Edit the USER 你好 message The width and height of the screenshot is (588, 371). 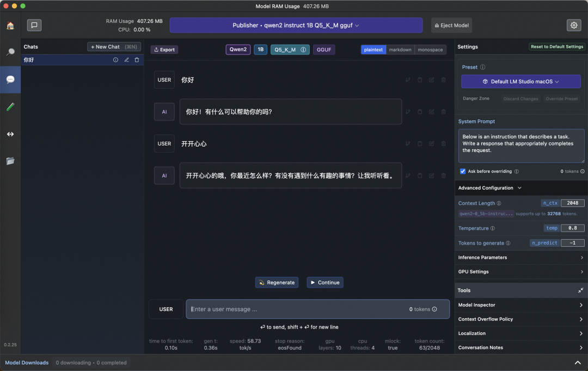click(x=432, y=80)
